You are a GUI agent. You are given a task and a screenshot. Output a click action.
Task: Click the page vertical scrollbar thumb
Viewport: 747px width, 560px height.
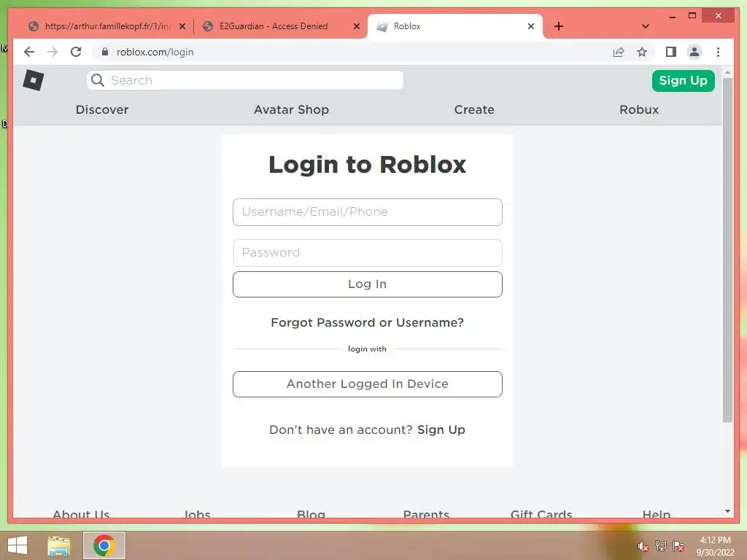coord(727,249)
